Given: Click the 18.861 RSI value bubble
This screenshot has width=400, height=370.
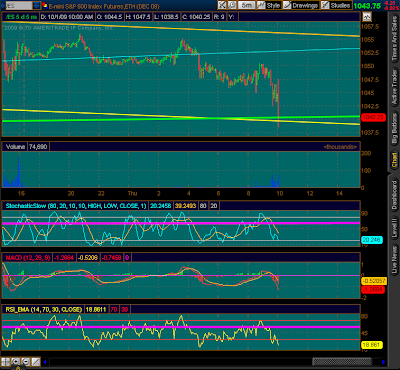Looking at the screenshot, I should point(372,345).
